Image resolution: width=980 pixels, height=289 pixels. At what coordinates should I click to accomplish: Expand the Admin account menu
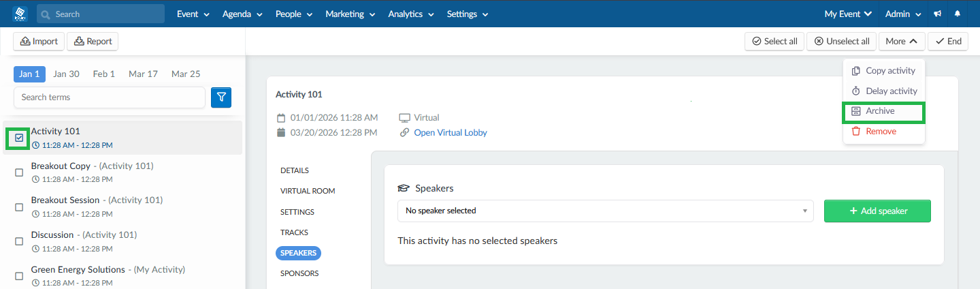pyautogui.click(x=903, y=14)
